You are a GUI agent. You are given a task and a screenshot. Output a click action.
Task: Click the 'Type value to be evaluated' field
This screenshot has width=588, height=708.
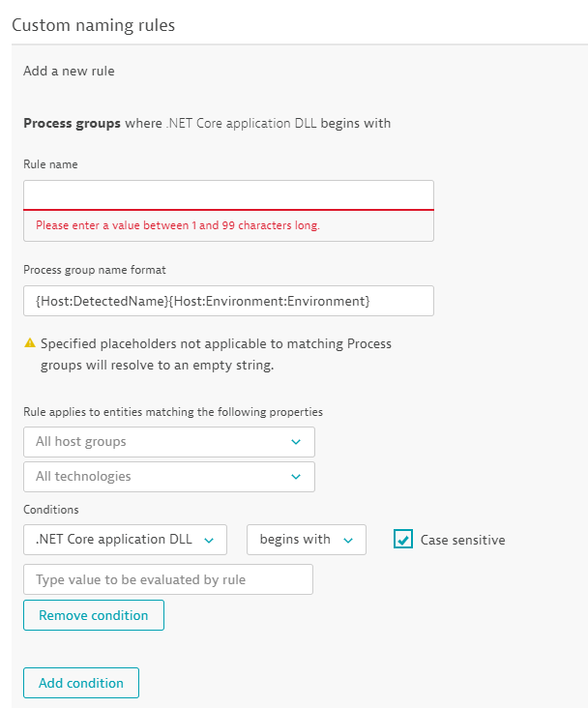coord(168,579)
